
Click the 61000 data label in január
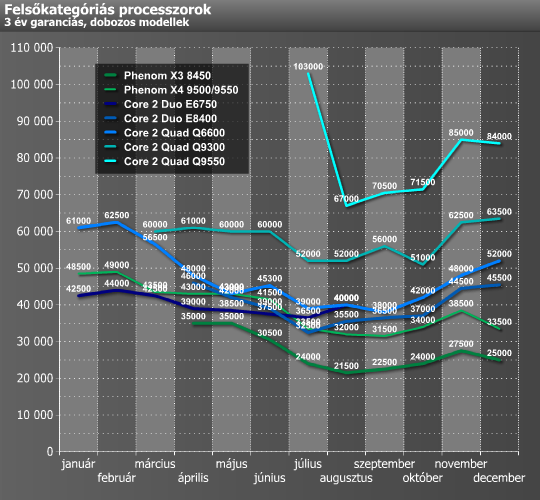79,221
